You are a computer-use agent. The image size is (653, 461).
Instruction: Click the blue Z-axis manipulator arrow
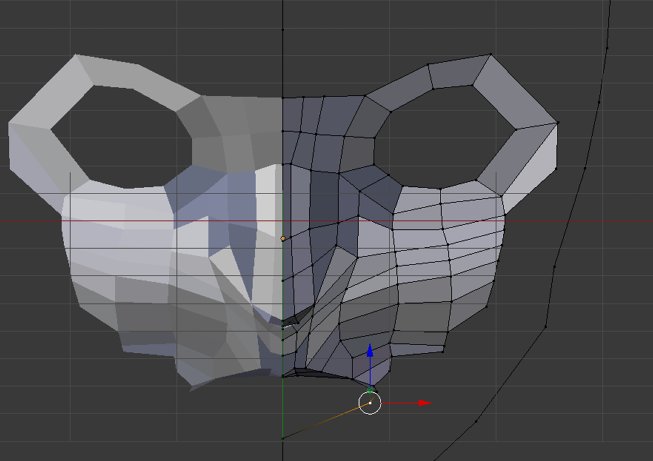(x=370, y=351)
